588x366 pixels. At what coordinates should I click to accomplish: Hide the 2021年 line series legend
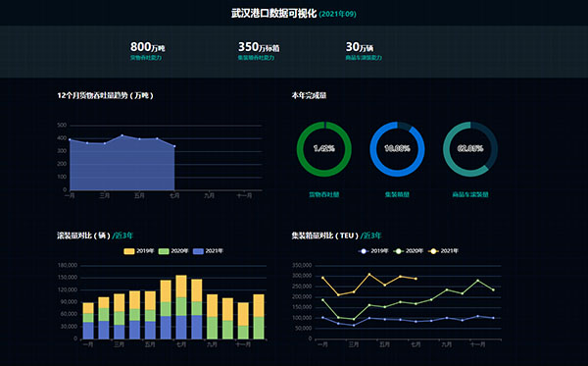444,251
